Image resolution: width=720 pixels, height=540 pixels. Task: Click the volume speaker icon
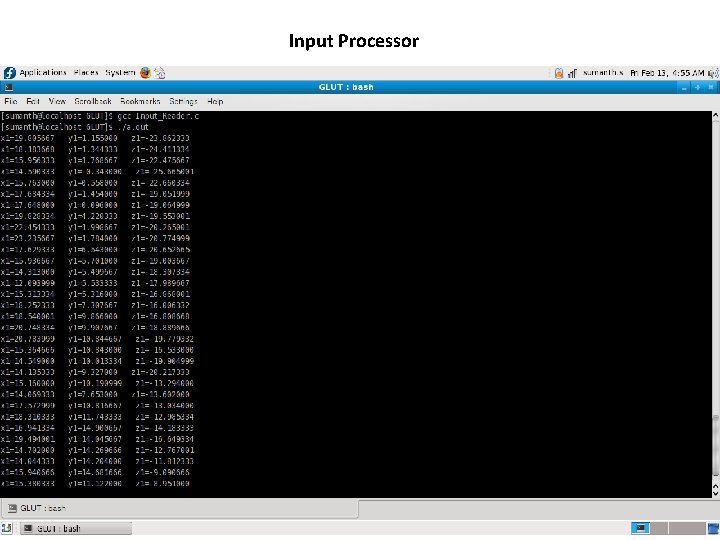(x=713, y=73)
